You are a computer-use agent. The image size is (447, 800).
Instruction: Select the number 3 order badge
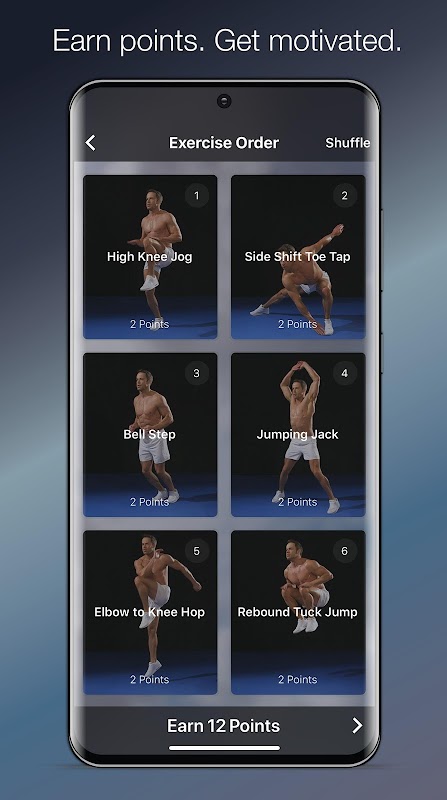point(196,373)
